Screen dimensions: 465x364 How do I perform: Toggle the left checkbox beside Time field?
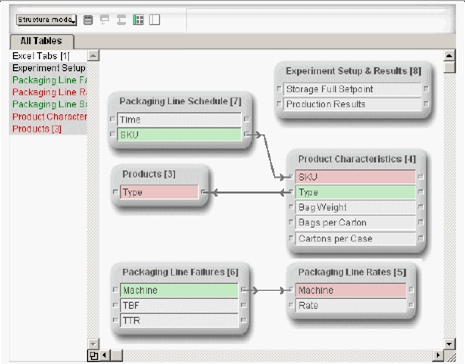(112, 119)
